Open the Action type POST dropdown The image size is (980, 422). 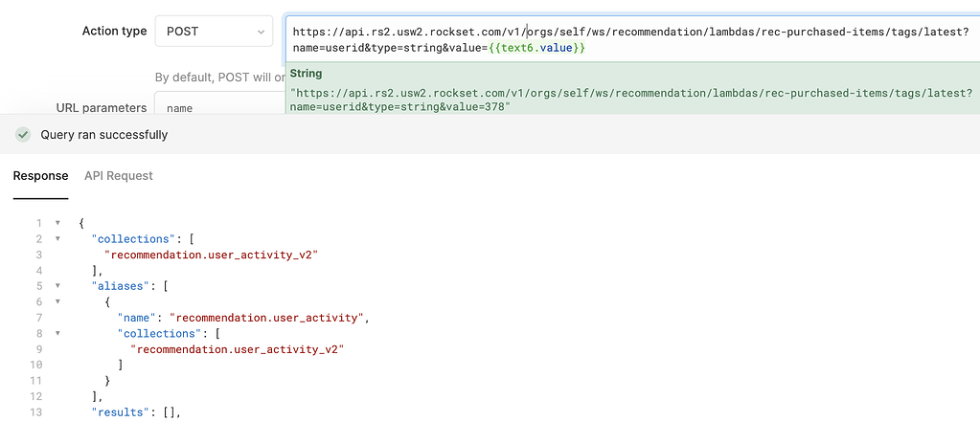(214, 32)
